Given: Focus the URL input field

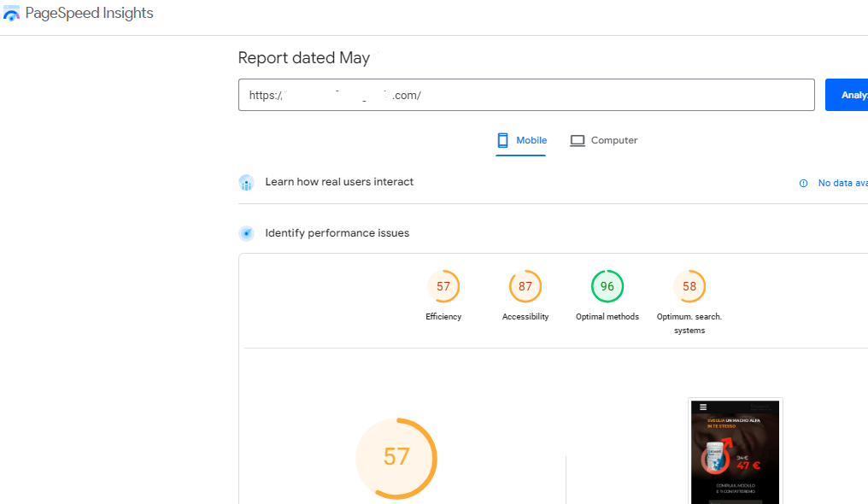Looking at the screenshot, I should 526,95.
